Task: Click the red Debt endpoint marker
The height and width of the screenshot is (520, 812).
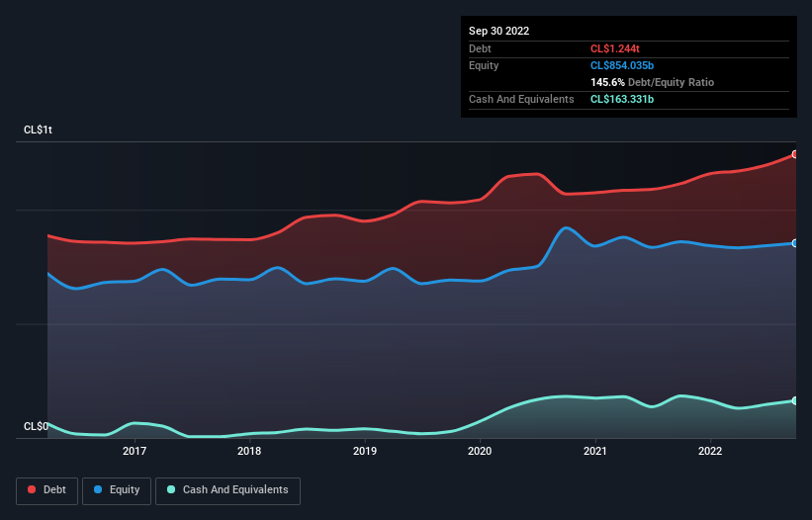Action: [795, 154]
